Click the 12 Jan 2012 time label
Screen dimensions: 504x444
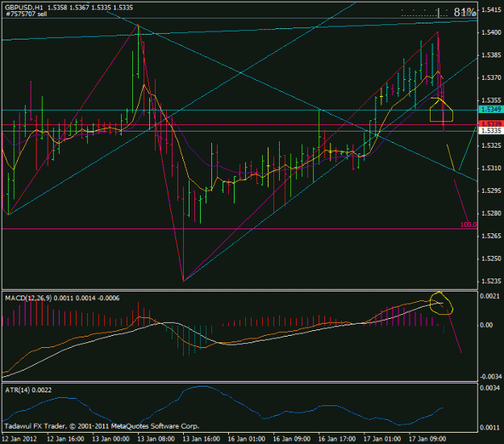(19, 439)
